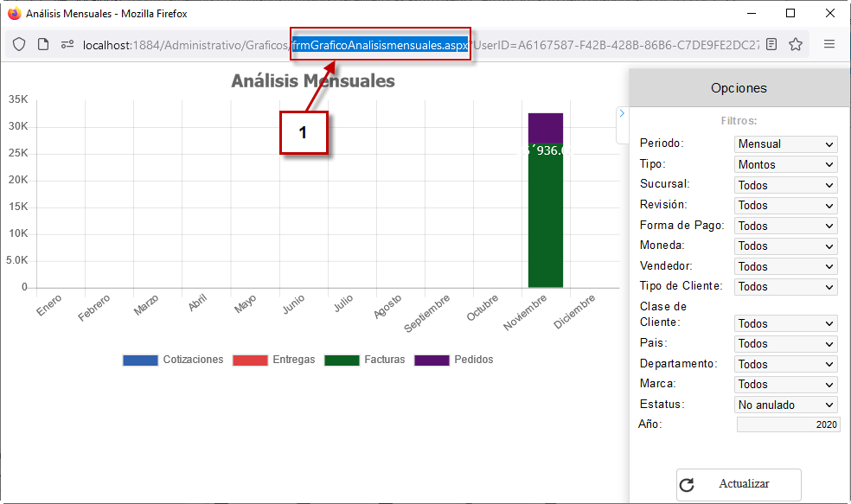This screenshot has height=504, width=851.
Task: Open the Estatus dropdown showing No anulado
Action: pyautogui.click(x=785, y=405)
